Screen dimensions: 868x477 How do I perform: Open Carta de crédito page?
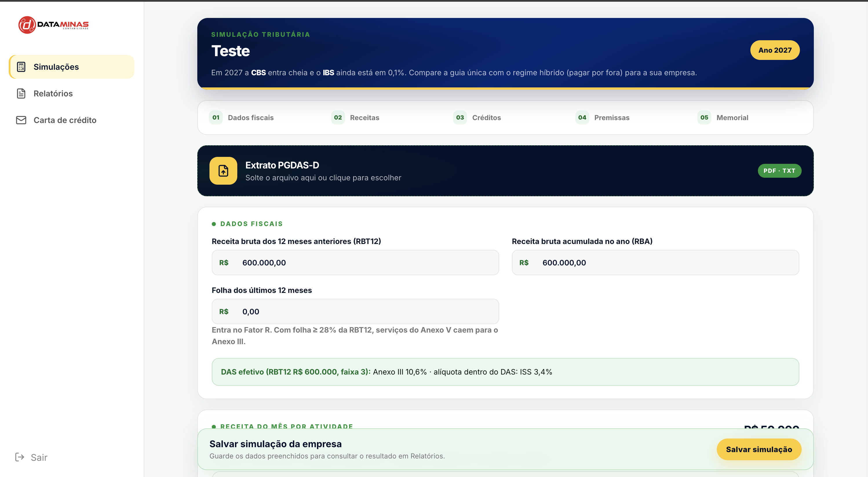tap(72, 120)
